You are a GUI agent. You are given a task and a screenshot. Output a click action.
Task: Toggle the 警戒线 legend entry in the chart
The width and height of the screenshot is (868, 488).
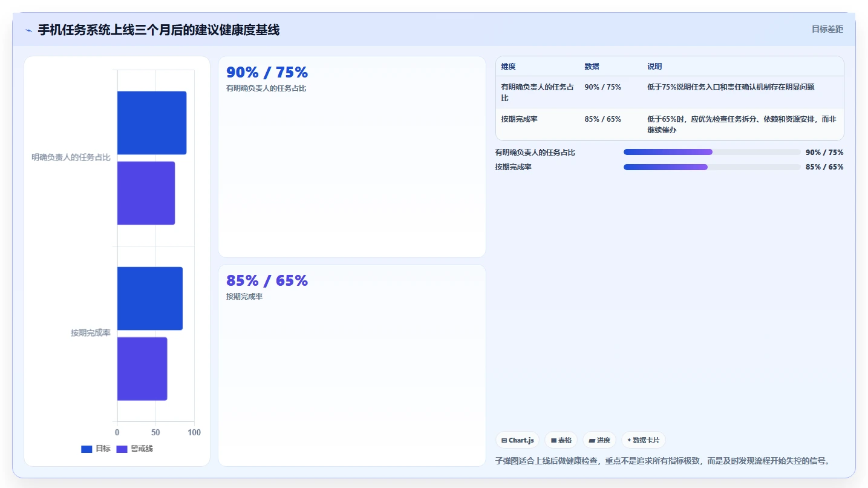click(135, 449)
